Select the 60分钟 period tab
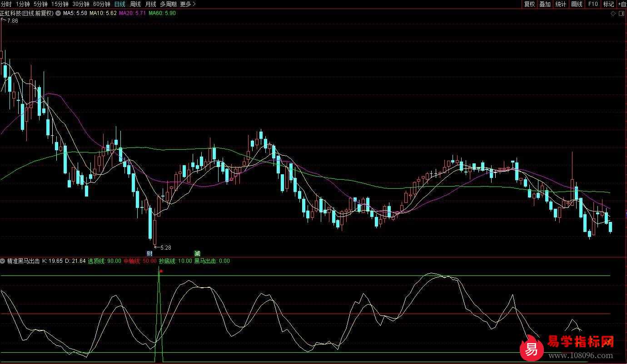This screenshot has height=364, width=627. (102, 4)
